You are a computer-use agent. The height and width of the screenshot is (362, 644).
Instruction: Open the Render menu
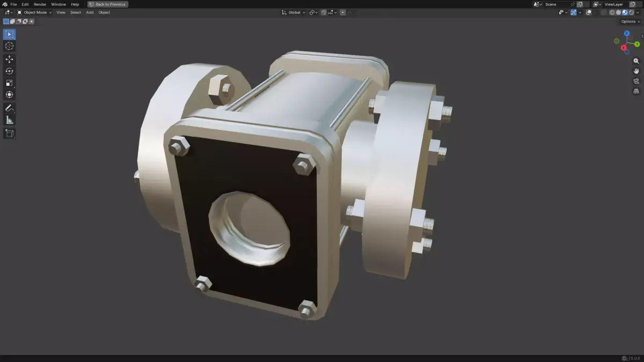(x=40, y=4)
